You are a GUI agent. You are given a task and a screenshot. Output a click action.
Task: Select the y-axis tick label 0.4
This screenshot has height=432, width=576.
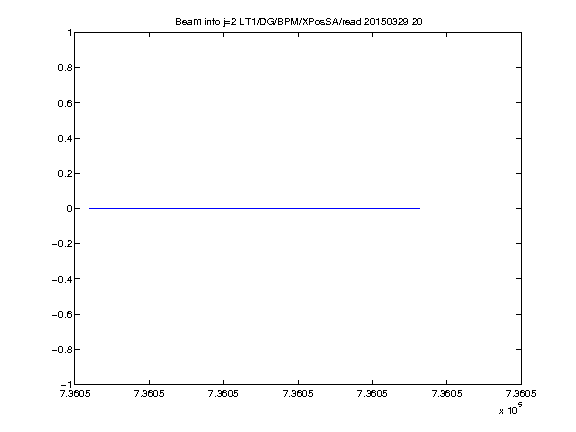[64, 138]
